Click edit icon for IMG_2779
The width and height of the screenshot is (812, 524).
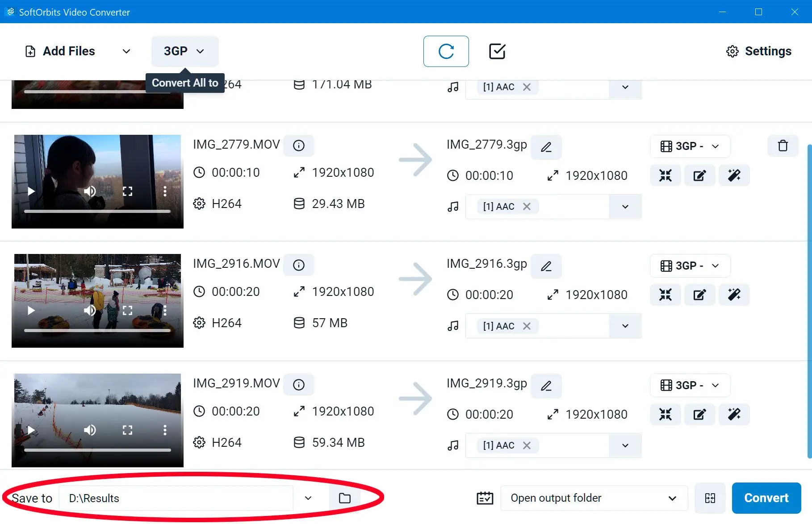point(700,175)
